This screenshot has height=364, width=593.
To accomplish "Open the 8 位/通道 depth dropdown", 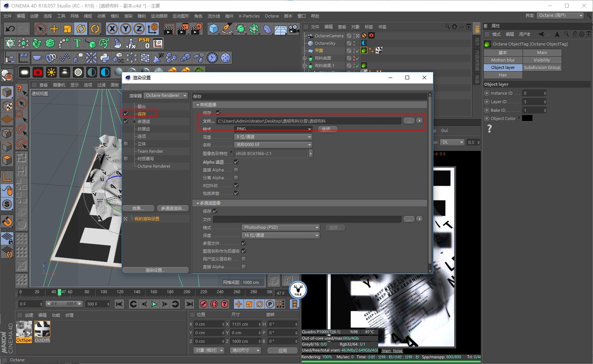I will coord(273,137).
